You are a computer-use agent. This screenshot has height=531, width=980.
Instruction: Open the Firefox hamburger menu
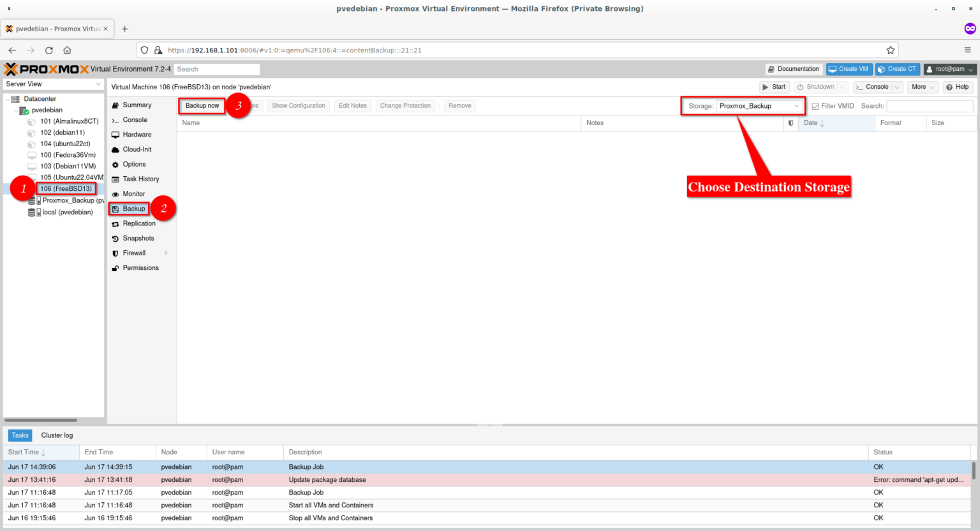point(967,50)
